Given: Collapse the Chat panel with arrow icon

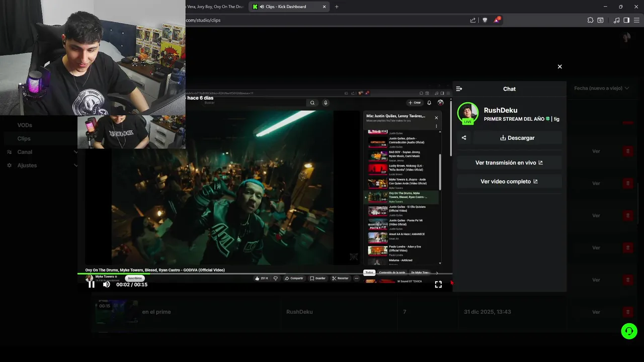Looking at the screenshot, I should tap(459, 88).
